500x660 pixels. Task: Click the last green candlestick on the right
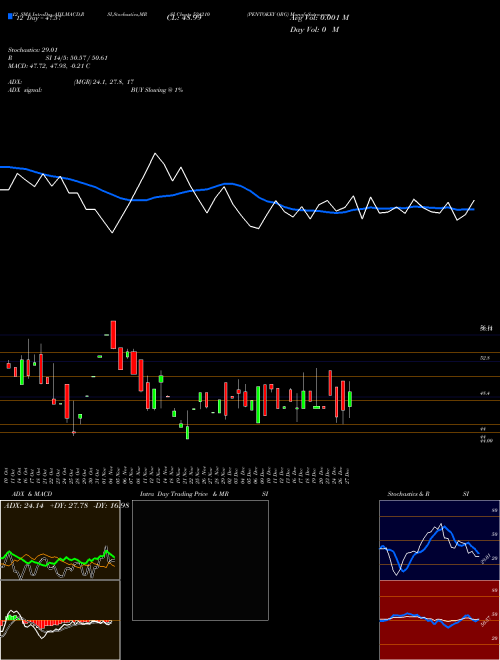pos(350,399)
